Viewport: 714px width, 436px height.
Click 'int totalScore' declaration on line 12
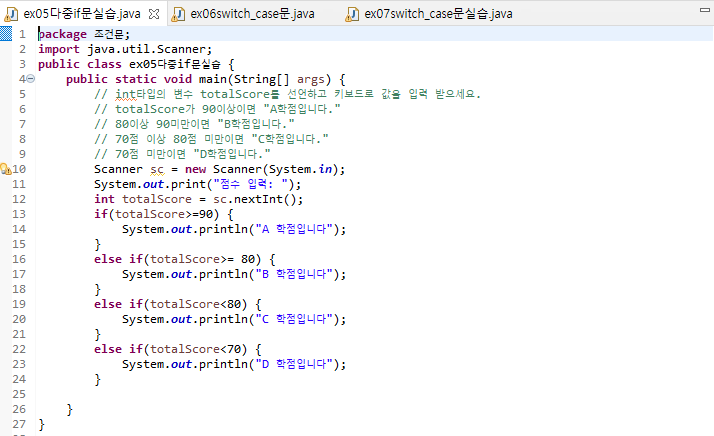coord(143,199)
